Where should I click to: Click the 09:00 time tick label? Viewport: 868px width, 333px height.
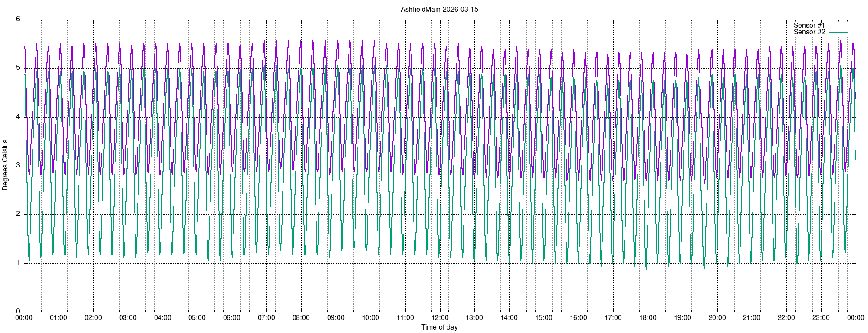coord(336,318)
